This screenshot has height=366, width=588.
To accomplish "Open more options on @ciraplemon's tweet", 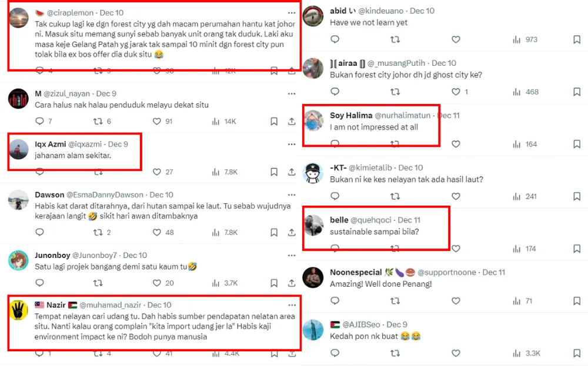I will pyautogui.click(x=292, y=12).
